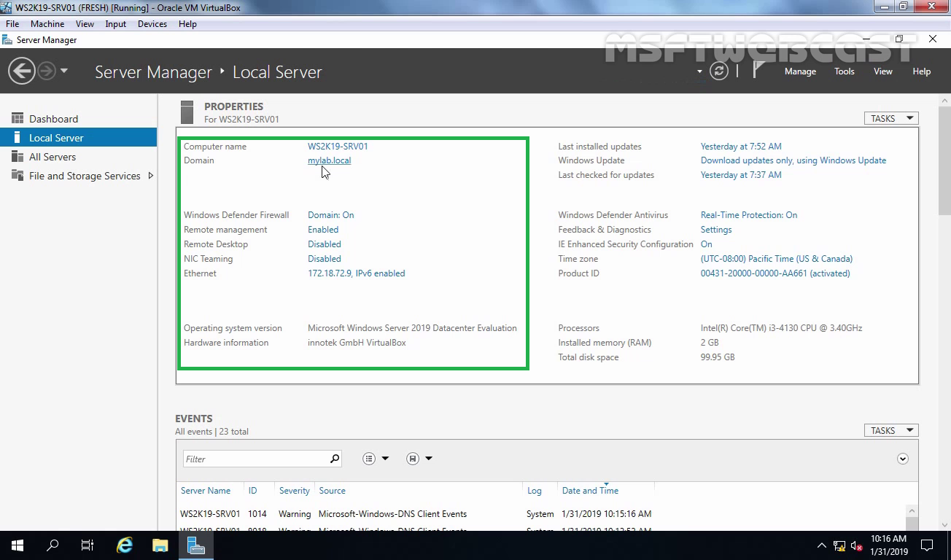This screenshot has height=560, width=951.
Task: Click Remote management Enabled link
Action: tap(323, 230)
